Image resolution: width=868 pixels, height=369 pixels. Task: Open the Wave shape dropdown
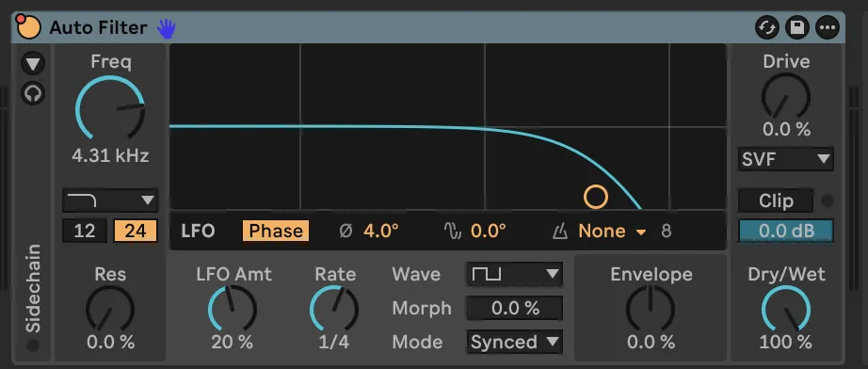pos(514,274)
